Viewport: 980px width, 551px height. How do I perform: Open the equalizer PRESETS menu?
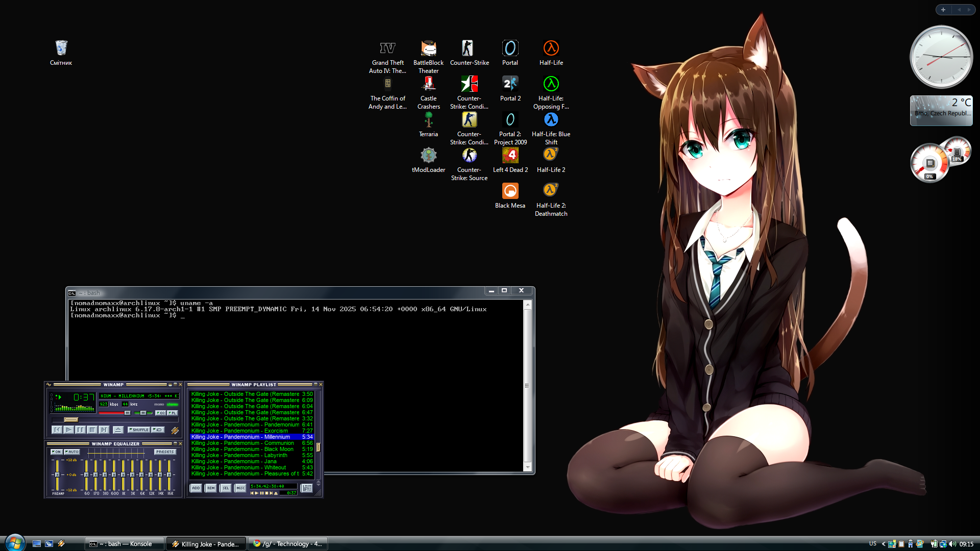pyautogui.click(x=165, y=452)
